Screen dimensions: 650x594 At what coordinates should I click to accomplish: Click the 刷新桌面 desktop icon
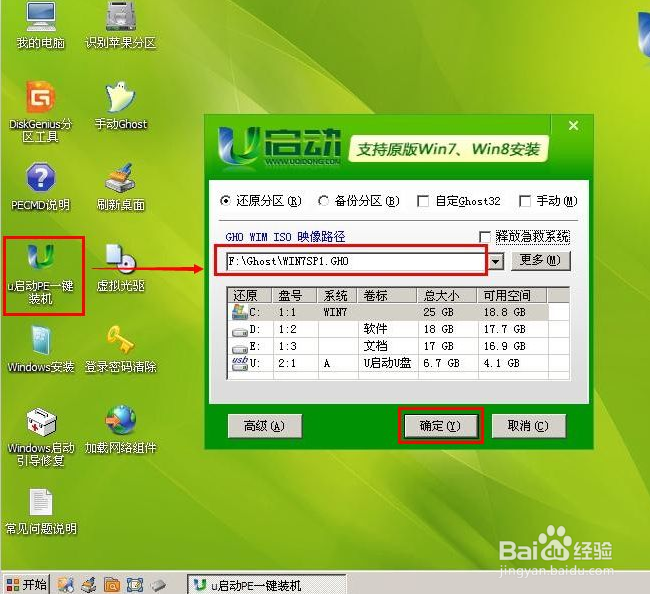[121, 187]
